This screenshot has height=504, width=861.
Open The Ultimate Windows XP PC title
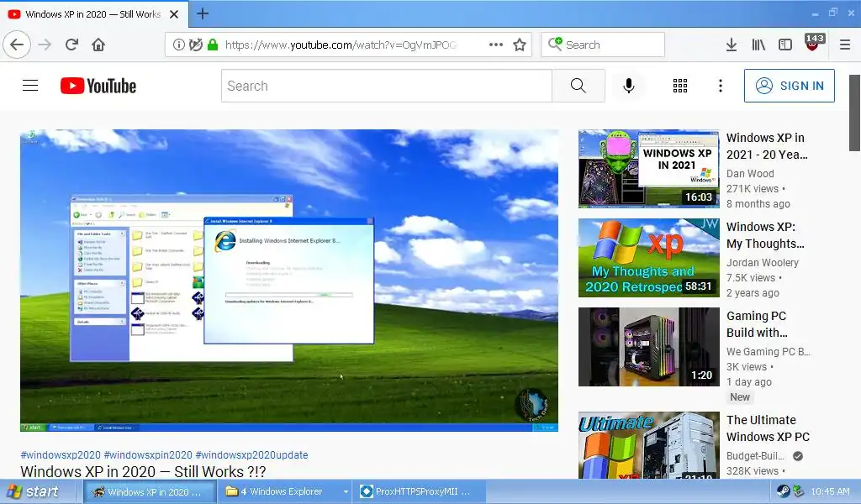point(768,428)
